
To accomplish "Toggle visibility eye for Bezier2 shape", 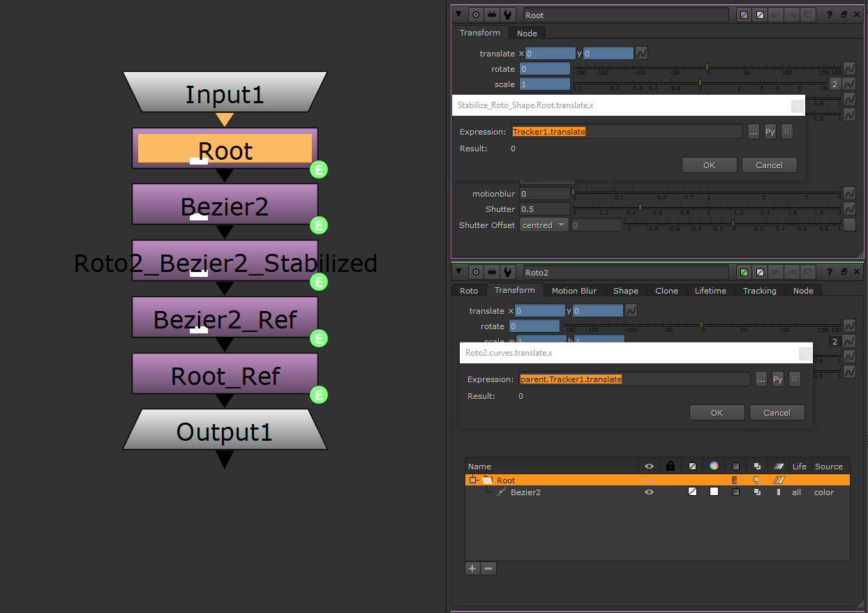I will tap(649, 492).
